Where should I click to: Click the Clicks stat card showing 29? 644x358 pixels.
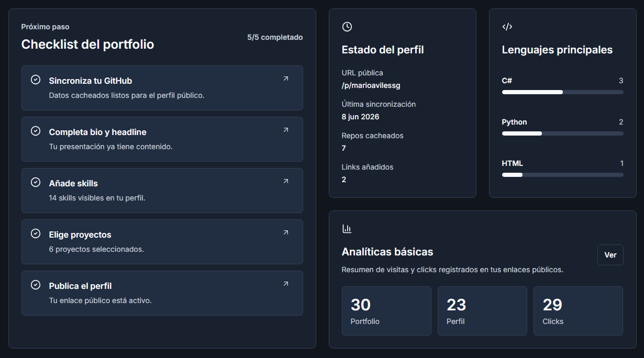(x=578, y=311)
